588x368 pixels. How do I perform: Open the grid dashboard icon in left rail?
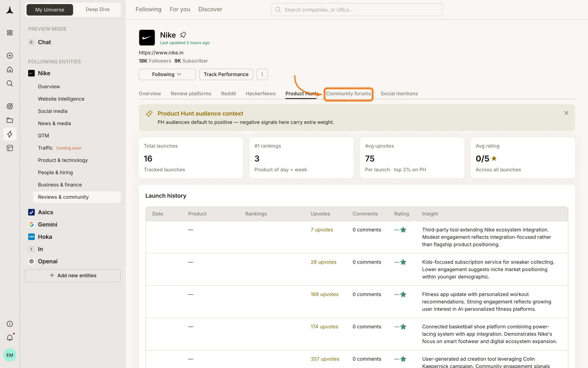tap(10, 33)
